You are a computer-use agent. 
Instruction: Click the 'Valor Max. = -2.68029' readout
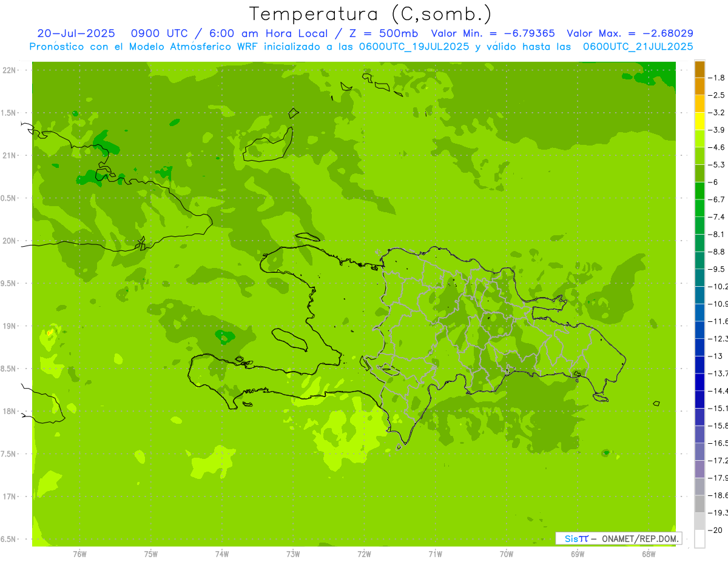630,33
